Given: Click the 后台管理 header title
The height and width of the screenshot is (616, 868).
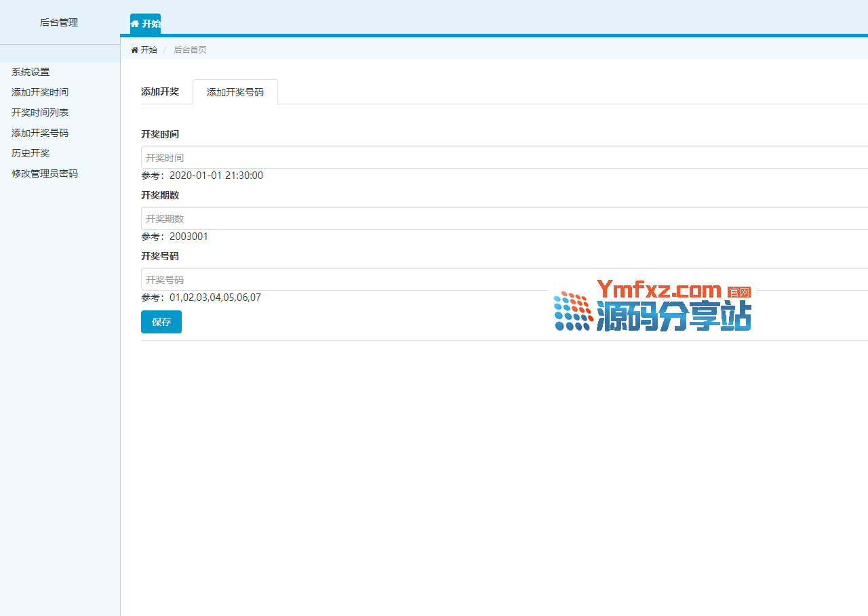Looking at the screenshot, I should tap(59, 22).
